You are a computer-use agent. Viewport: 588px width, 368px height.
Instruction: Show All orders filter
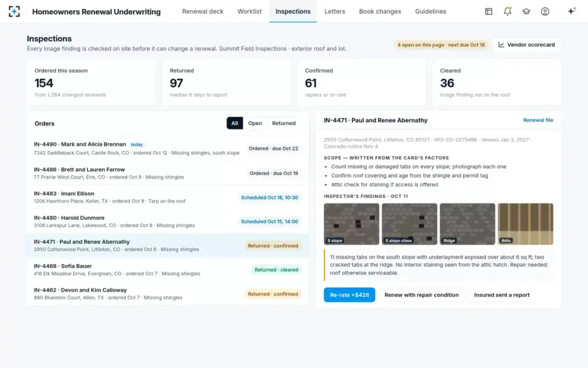coord(235,123)
